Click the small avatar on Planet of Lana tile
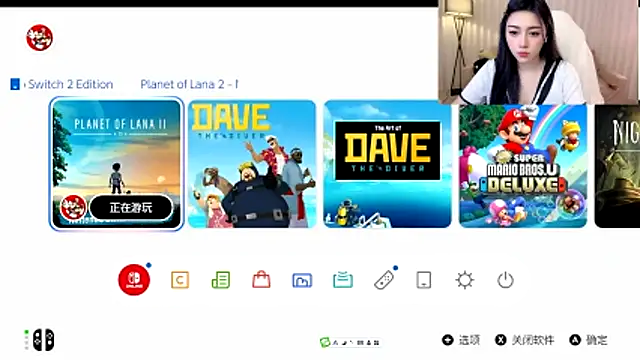 click(73, 208)
